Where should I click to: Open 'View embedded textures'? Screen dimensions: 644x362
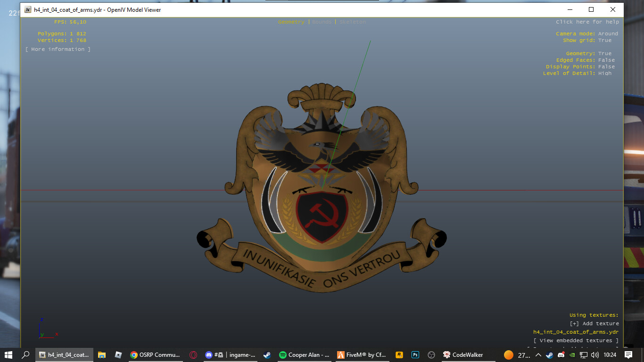pyautogui.click(x=576, y=340)
